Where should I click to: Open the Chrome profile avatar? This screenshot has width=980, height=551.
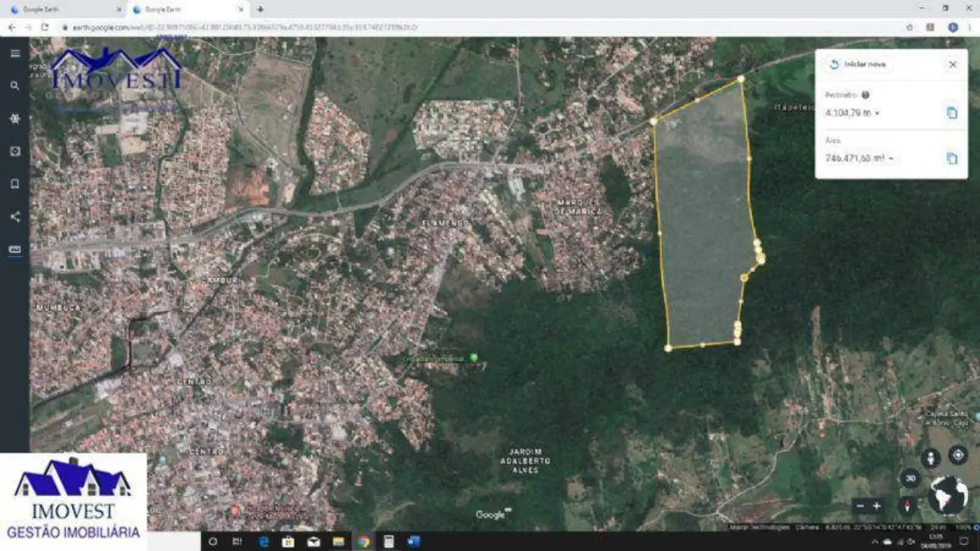pyautogui.click(x=953, y=27)
